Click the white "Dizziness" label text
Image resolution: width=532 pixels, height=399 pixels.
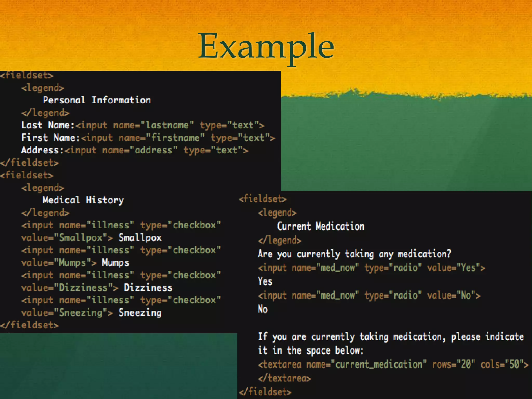[x=148, y=287]
